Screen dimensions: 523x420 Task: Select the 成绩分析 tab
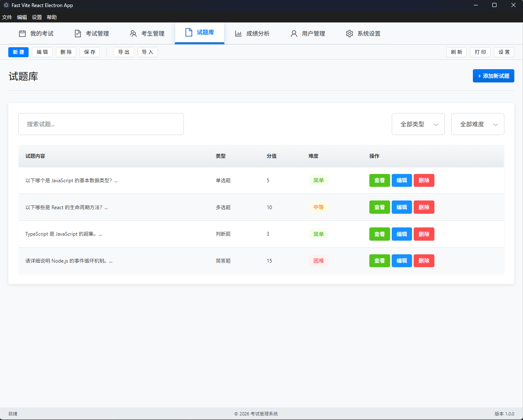252,34
